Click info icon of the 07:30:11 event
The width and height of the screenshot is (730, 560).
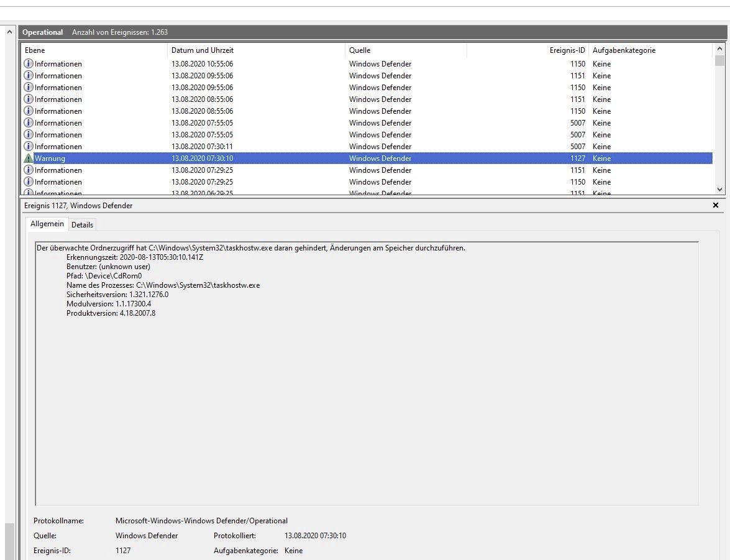pos(29,146)
